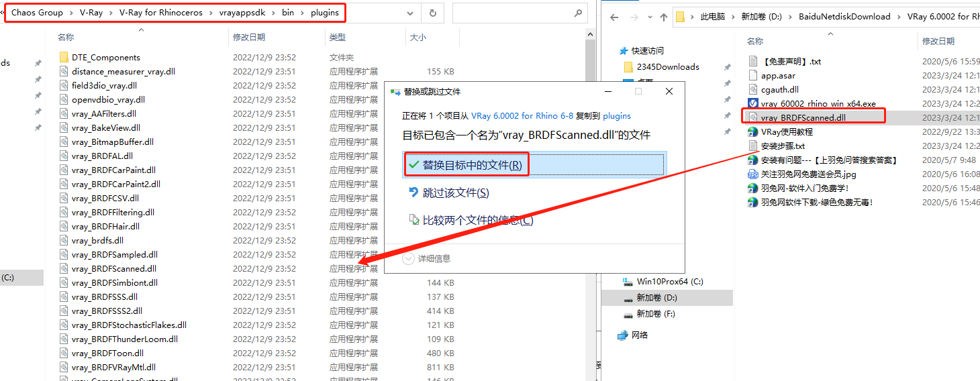The width and height of the screenshot is (980, 381).
Task: Sort by 修改日期 column in right Explorer
Action: click(x=938, y=42)
